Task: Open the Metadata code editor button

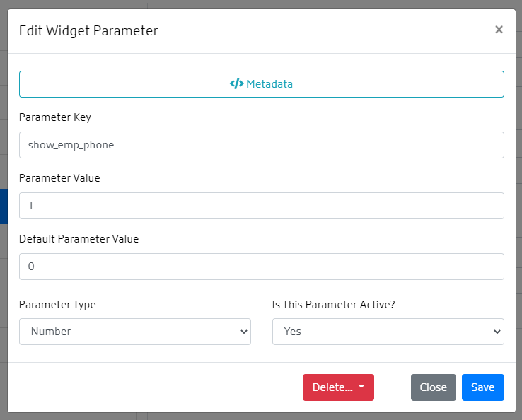Action: point(261,84)
